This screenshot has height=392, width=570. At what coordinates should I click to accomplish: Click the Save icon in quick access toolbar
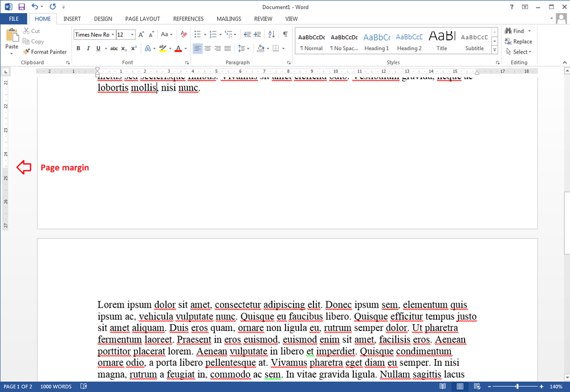(x=22, y=6)
